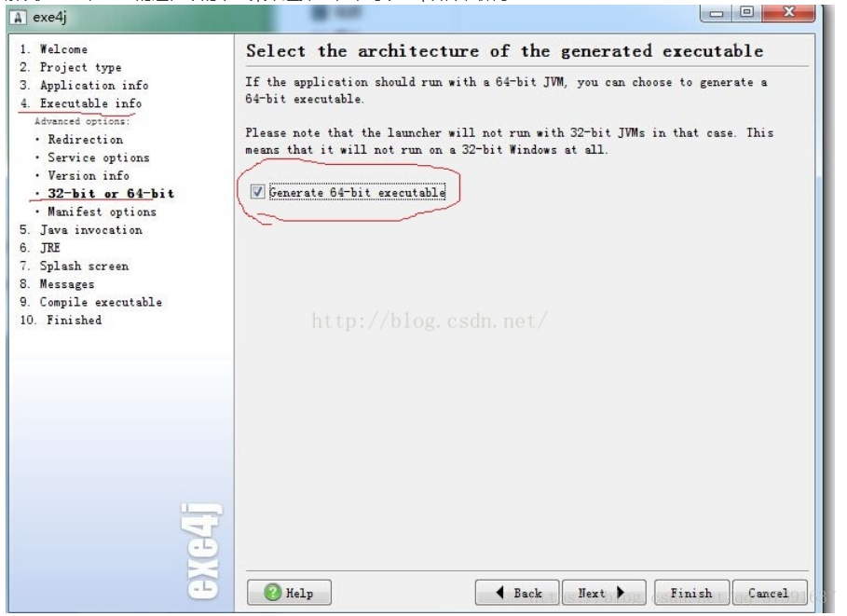
Task: Go to the Project type step
Action: click(71, 67)
